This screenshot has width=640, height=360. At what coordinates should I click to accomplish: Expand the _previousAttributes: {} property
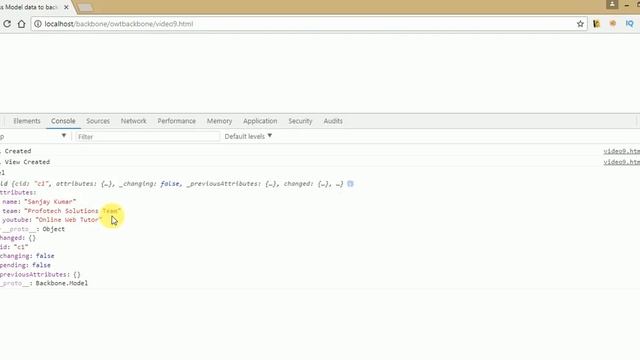tap(40, 274)
